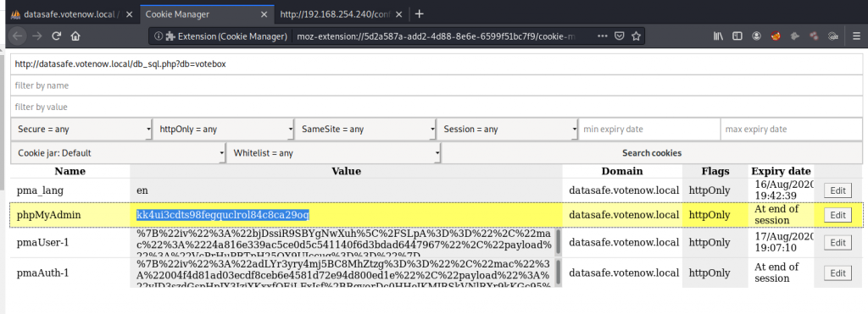Reload the page with the refresh icon
Viewport: 868px width, 314px height.
click(56, 36)
